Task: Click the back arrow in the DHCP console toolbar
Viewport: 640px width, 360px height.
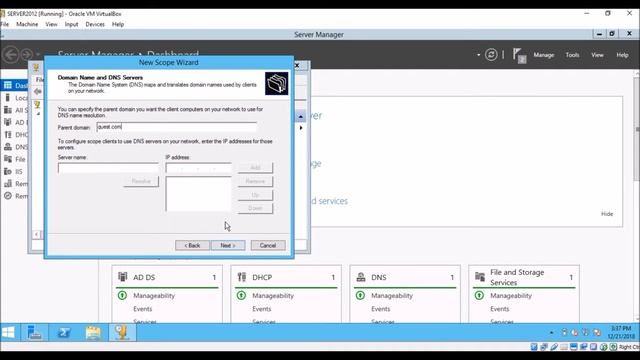Action: [38, 91]
